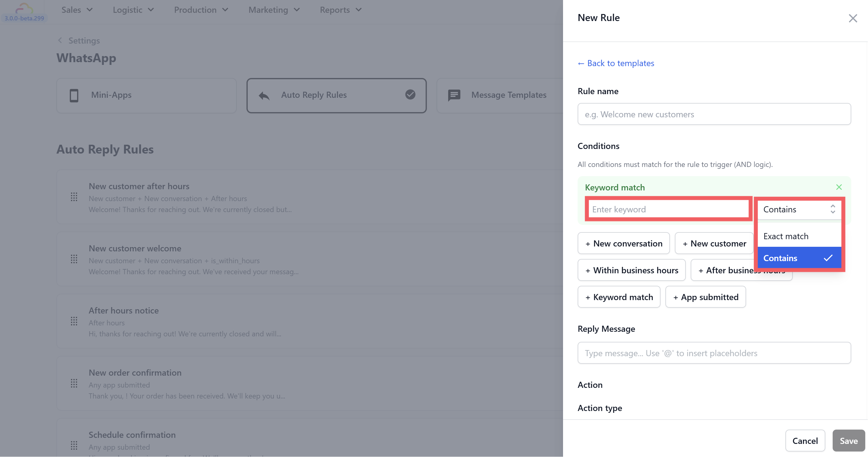Image resolution: width=868 pixels, height=457 pixels.
Task: Click the Message Templates chat icon
Action: point(454,95)
